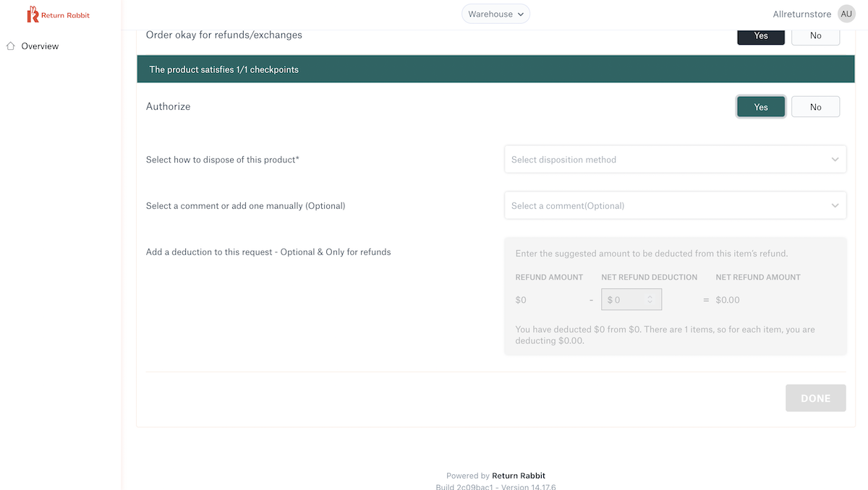This screenshot has width=868, height=490.
Task: Click the Select how to dispose label
Action: pos(223,160)
